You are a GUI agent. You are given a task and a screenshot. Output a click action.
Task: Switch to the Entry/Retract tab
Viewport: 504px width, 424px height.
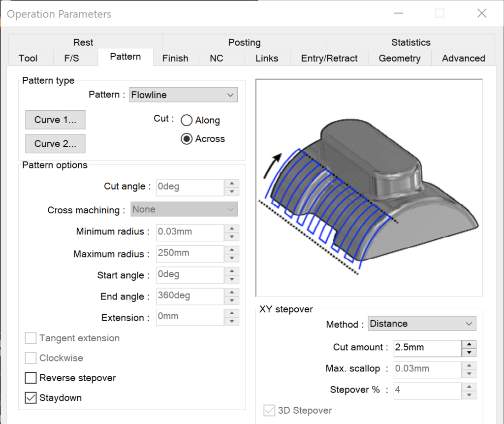coord(329,58)
